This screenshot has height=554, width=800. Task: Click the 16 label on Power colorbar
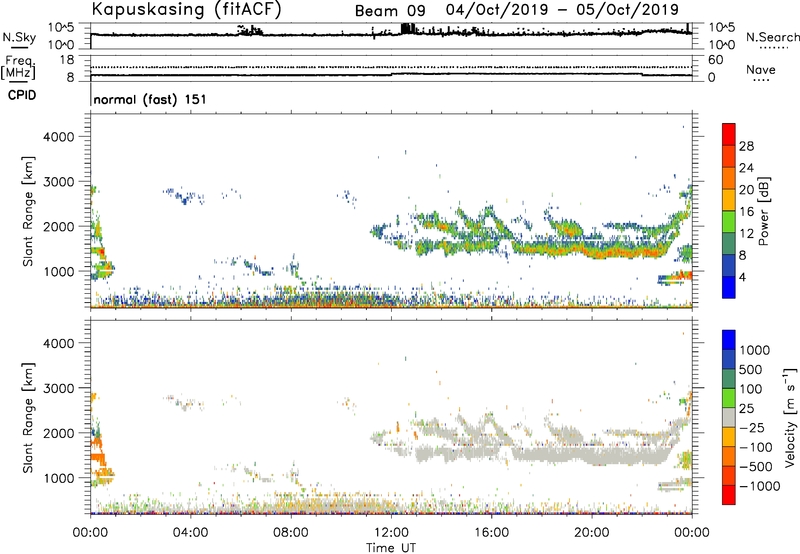(746, 212)
